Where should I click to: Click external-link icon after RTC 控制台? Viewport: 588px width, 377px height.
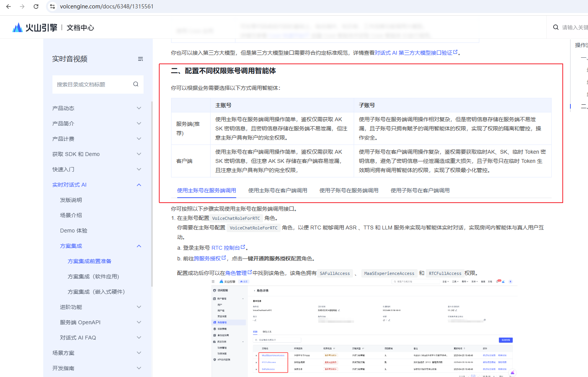point(243,247)
